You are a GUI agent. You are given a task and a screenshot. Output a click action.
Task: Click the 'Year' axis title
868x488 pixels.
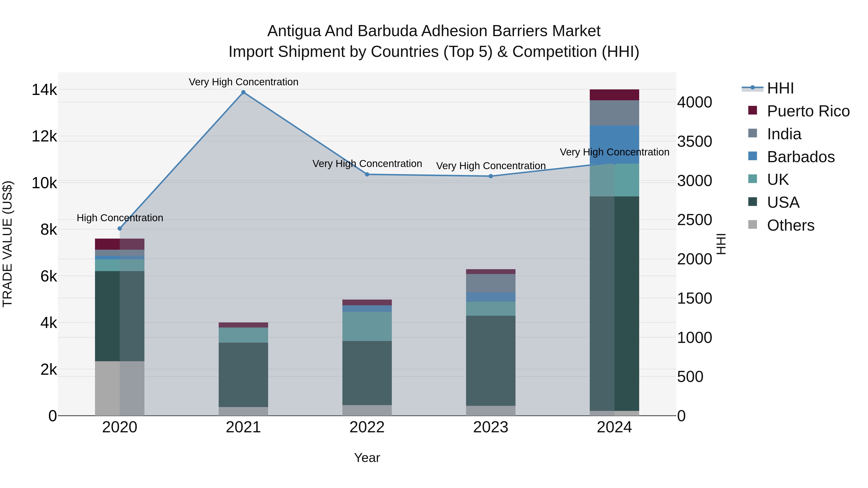367,458
